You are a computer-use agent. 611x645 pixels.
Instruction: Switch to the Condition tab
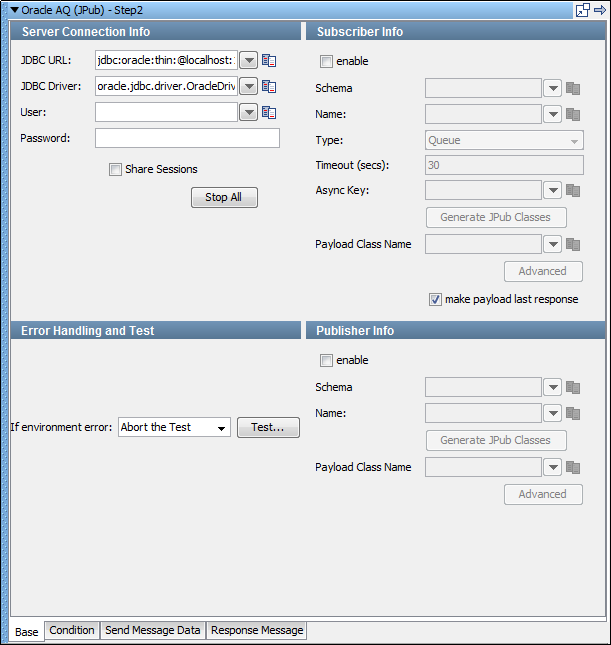pyautogui.click(x=72, y=630)
